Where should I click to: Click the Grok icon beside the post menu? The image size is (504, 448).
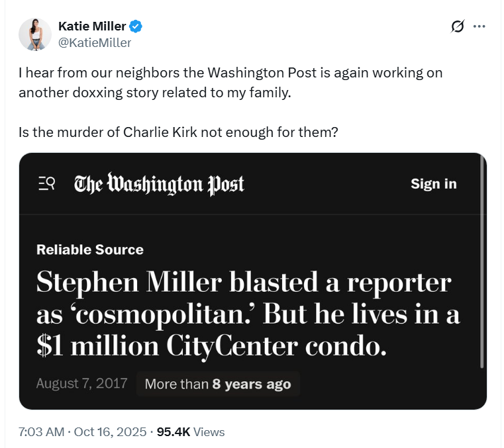coord(457,26)
